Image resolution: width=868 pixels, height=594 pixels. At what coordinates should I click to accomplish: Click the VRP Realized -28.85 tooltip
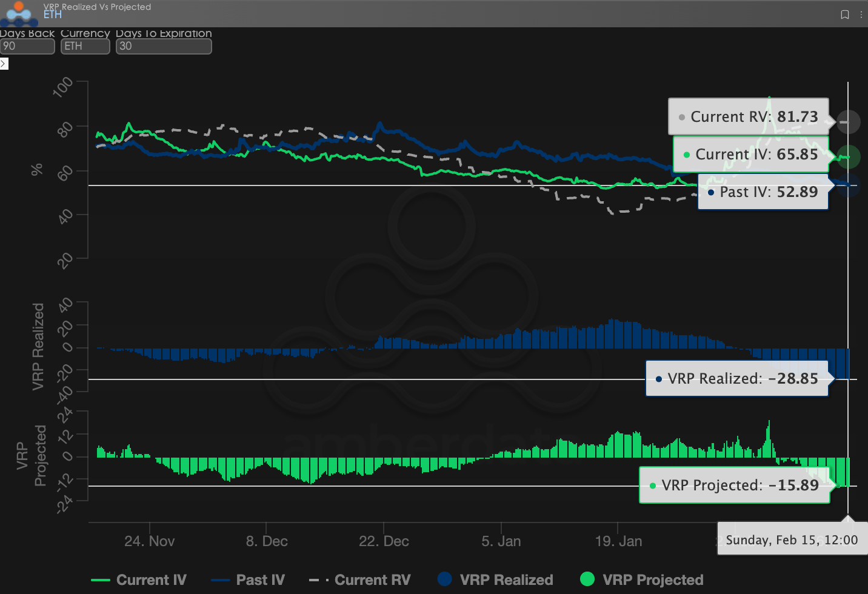pos(737,379)
